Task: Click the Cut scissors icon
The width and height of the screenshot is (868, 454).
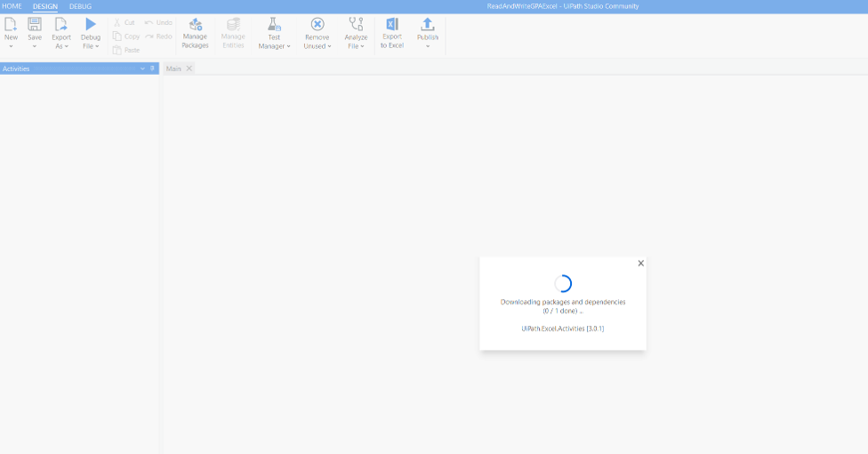Action: [x=117, y=23]
